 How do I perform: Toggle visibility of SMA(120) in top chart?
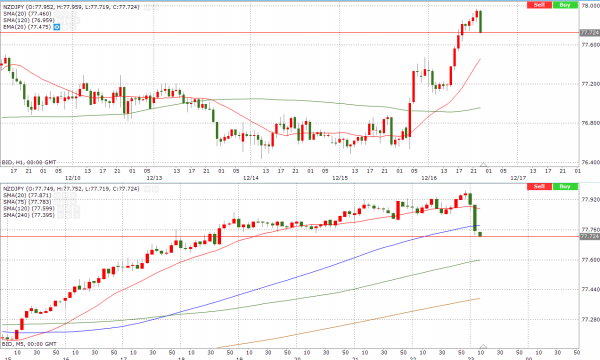coord(60,20)
